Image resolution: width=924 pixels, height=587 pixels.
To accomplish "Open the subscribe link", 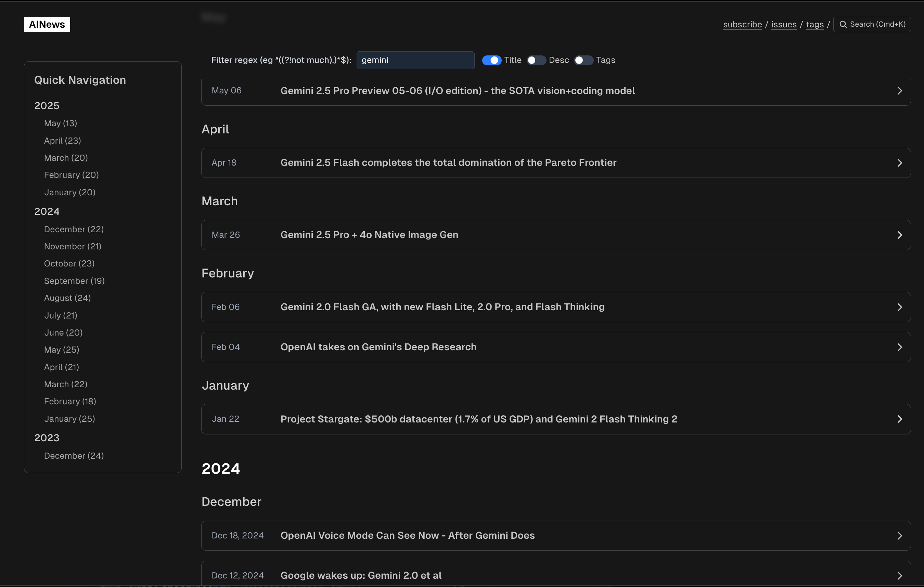I will click(x=742, y=25).
